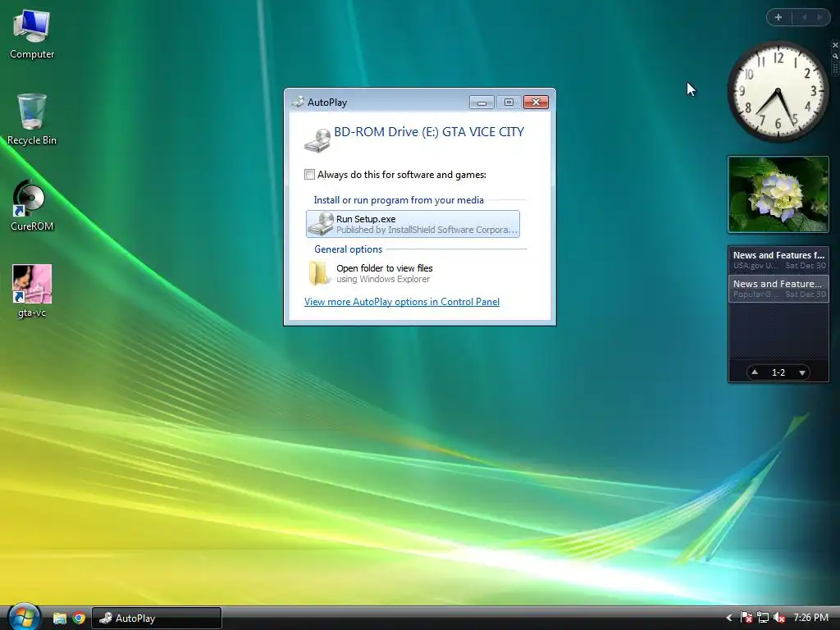This screenshot has width=840, height=630.
Task: Minimize the AutoPlay window
Action: [x=482, y=103]
